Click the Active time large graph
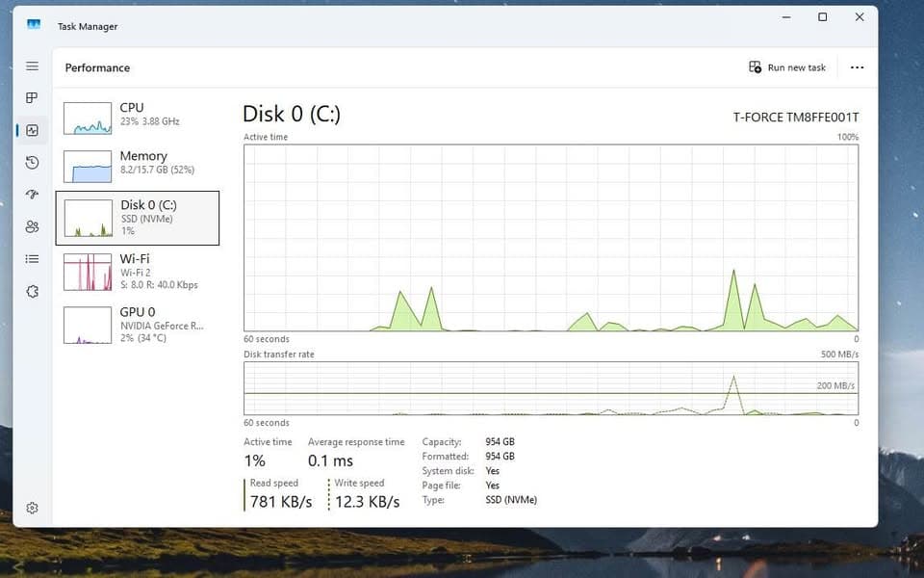The image size is (924, 578). pyautogui.click(x=551, y=238)
